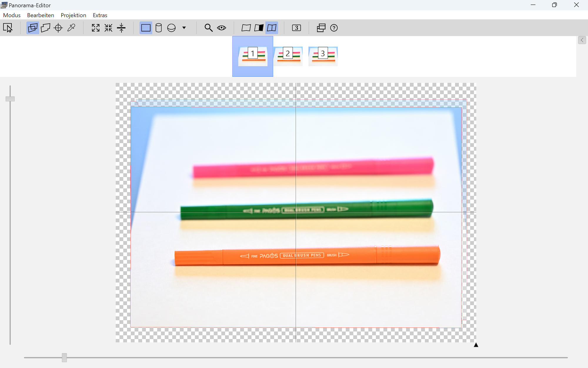
Task: Open the Projektion menu
Action: tap(73, 15)
